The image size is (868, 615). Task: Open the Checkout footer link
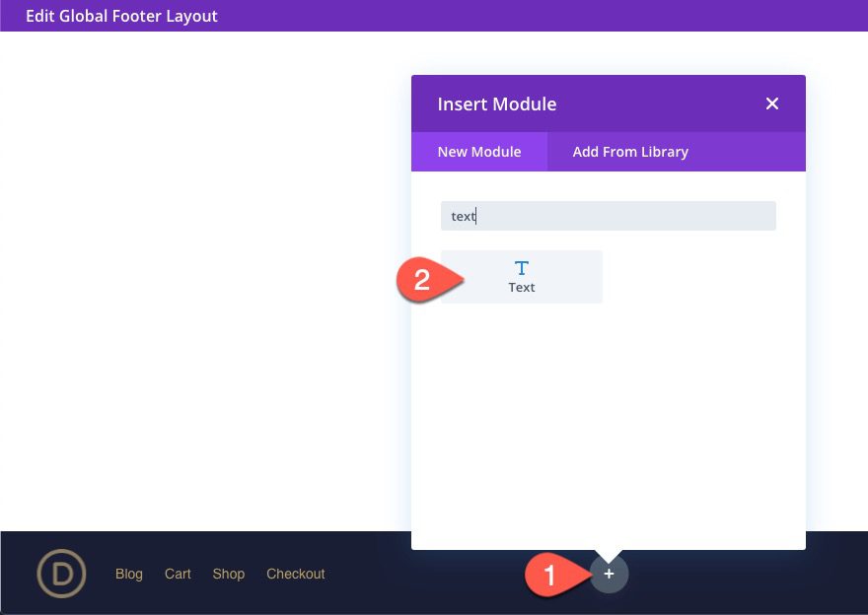pos(295,573)
